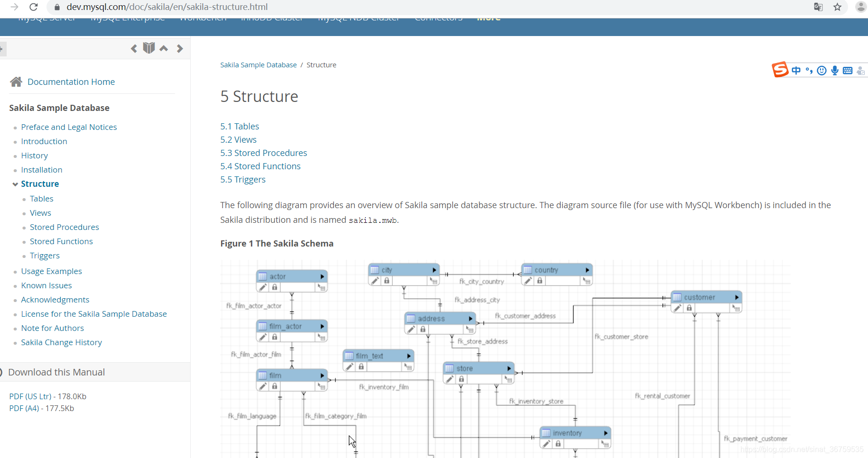The image size is (868, 458).
Task: Open Stored Functions in sidebar
Action: coord(61,241)
